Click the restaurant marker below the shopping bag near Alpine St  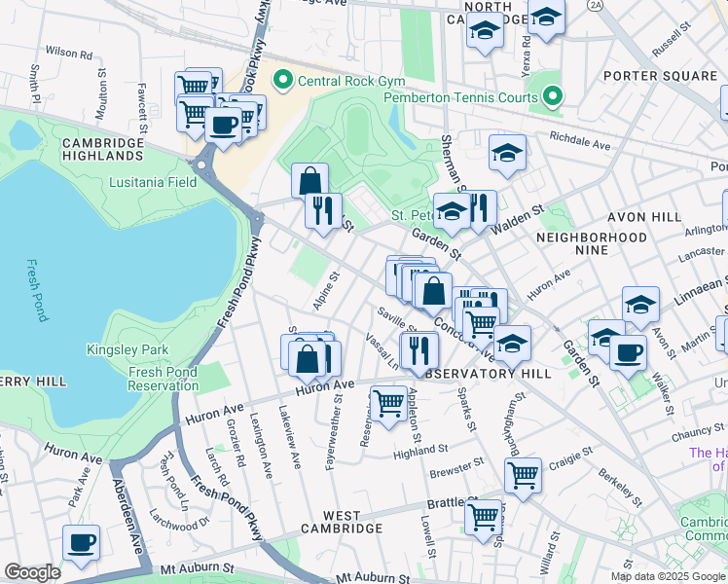click(x=323, y=213)
